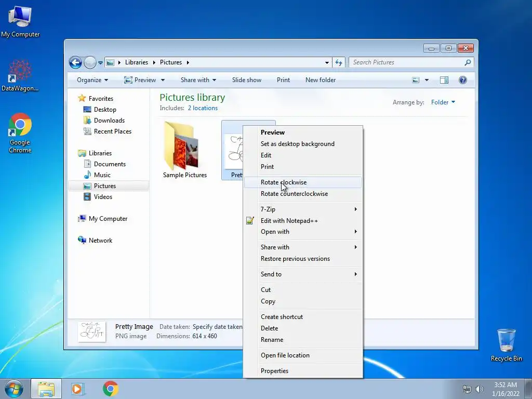Open Chrome from the taskbar

(x=110, y=389)
